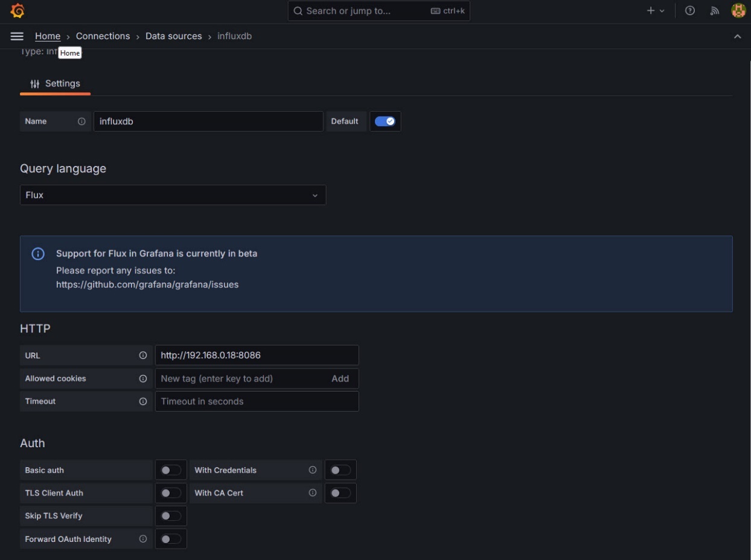
Task: Expand the plus button's dropdown arrow
Action: pyautogui.click(x=662, y=10)
